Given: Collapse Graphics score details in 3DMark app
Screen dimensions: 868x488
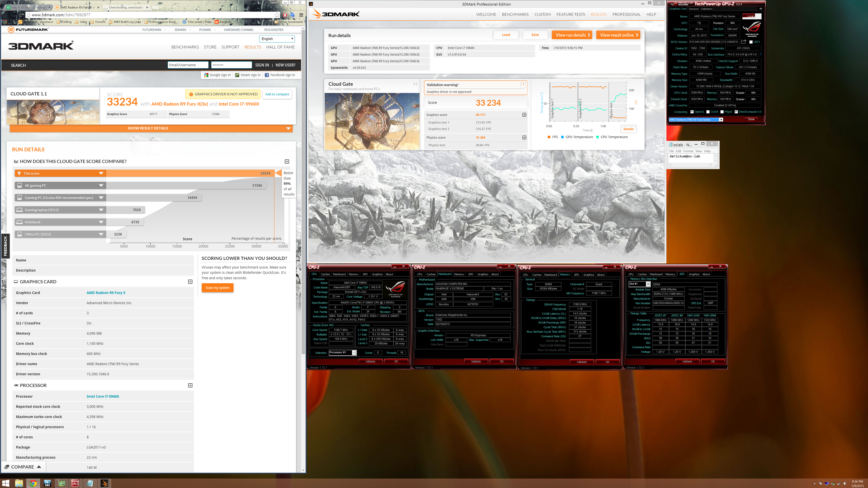Looking at the screenshot, I should [524, 115].
